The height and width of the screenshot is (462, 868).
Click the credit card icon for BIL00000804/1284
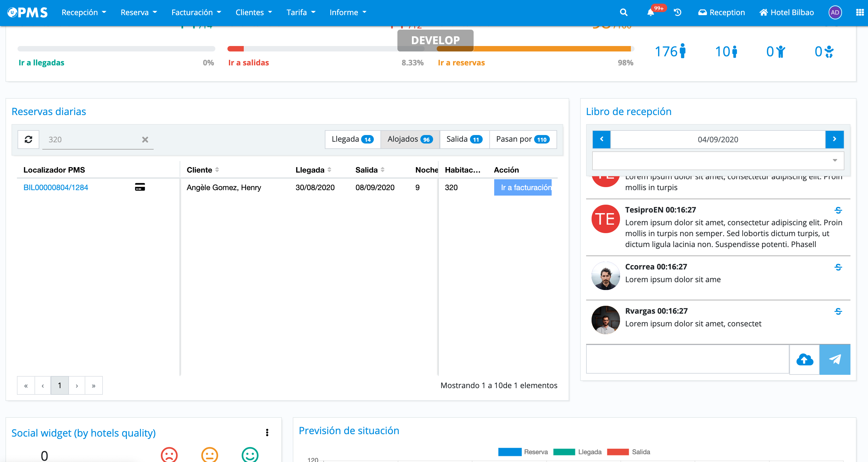140,187
